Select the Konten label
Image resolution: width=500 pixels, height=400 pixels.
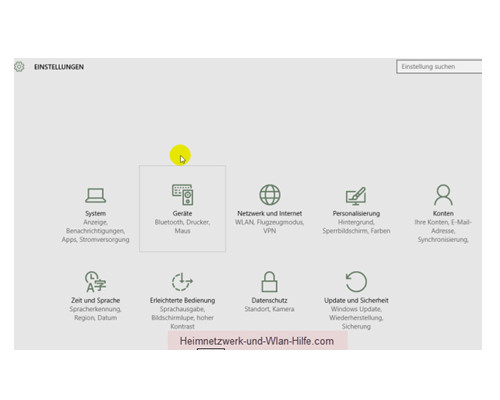(443, 213)
